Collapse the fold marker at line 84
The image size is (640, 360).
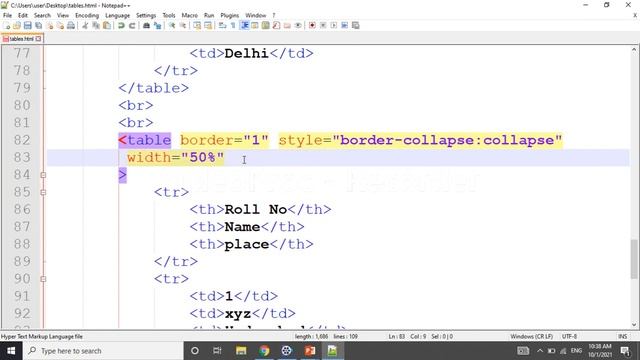pos(43,175)
